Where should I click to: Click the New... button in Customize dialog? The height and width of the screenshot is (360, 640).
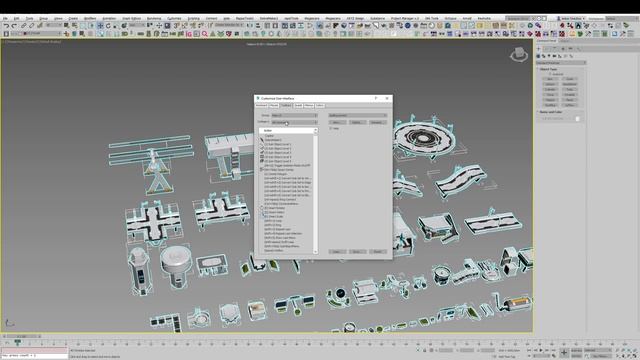pos(337,122)
